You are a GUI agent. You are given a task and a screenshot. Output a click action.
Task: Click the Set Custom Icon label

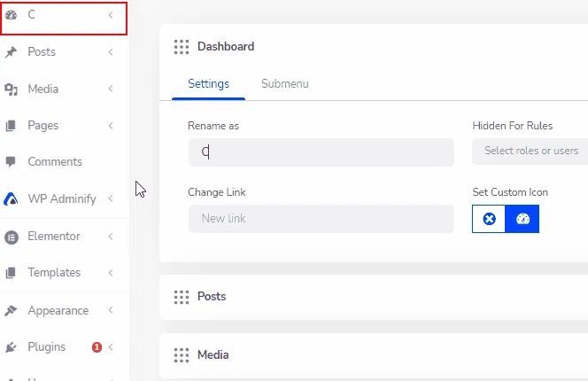point(510,192)
